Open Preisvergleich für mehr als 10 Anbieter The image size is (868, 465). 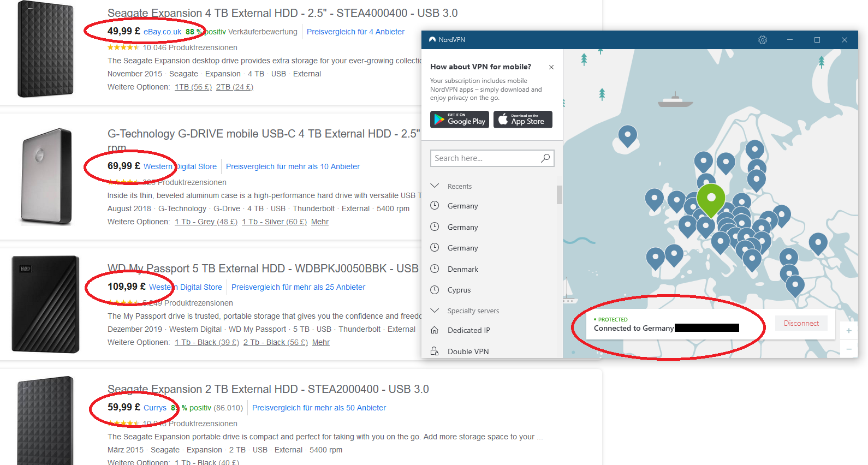click(293, 166)
